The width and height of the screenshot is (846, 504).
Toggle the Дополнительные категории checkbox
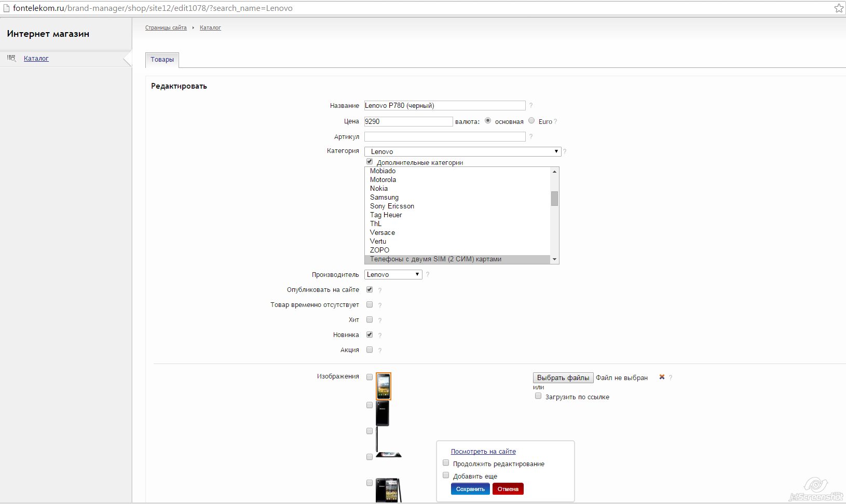(x=370, y=162)
